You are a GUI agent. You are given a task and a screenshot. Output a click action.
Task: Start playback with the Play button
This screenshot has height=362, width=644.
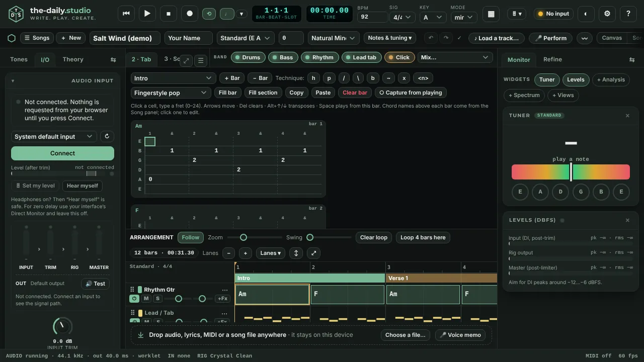147,14
